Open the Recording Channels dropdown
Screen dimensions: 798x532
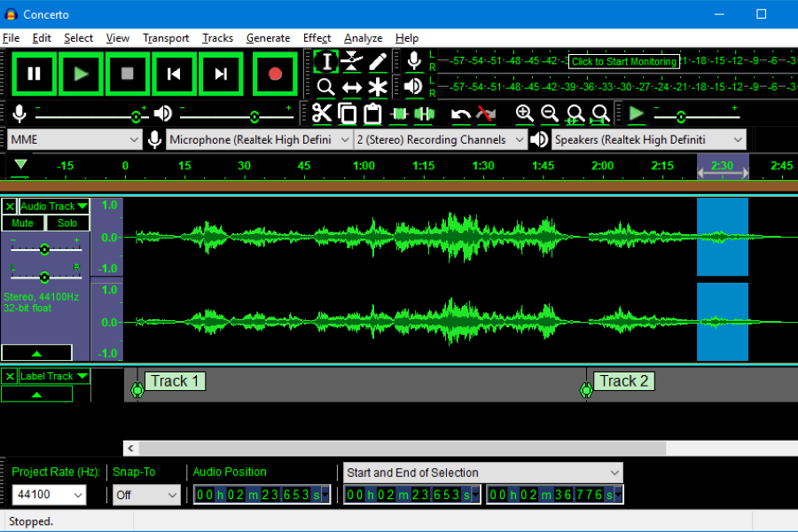(x=440, y=139)
